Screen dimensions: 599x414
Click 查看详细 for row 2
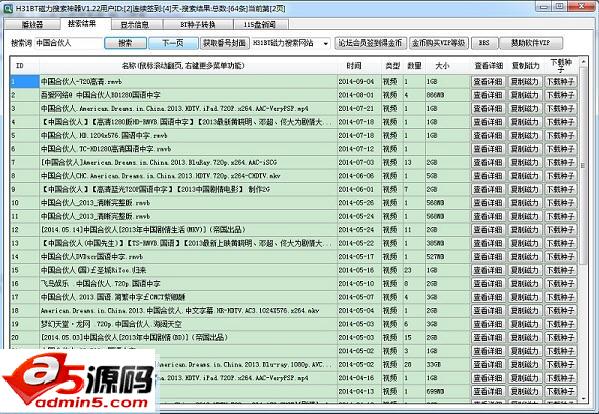click(488, 95)
